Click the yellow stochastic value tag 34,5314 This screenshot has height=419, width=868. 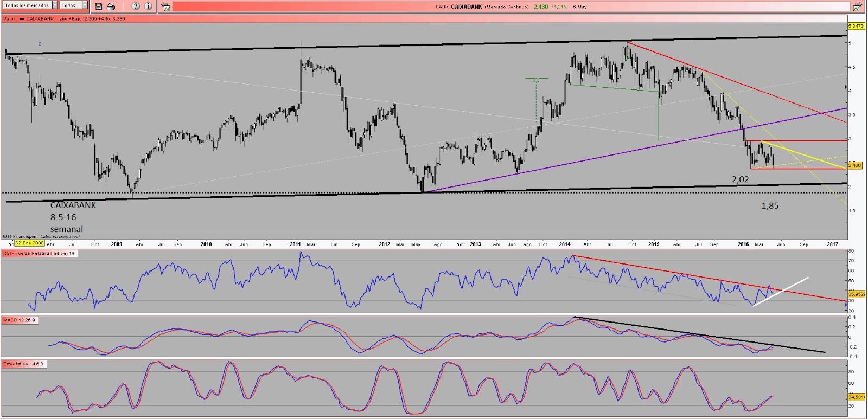click(857, 397)
